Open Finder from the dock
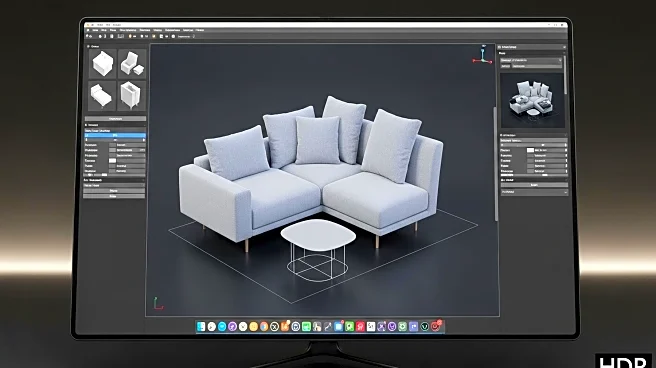This screenshot has height=368, width=656. point(201,327)
